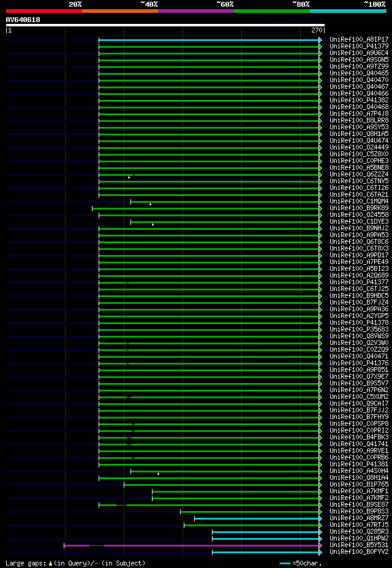Select the UniRef100_B9NHJ2 label
This screenshot has height=568, width=392.
coord(359,229)
